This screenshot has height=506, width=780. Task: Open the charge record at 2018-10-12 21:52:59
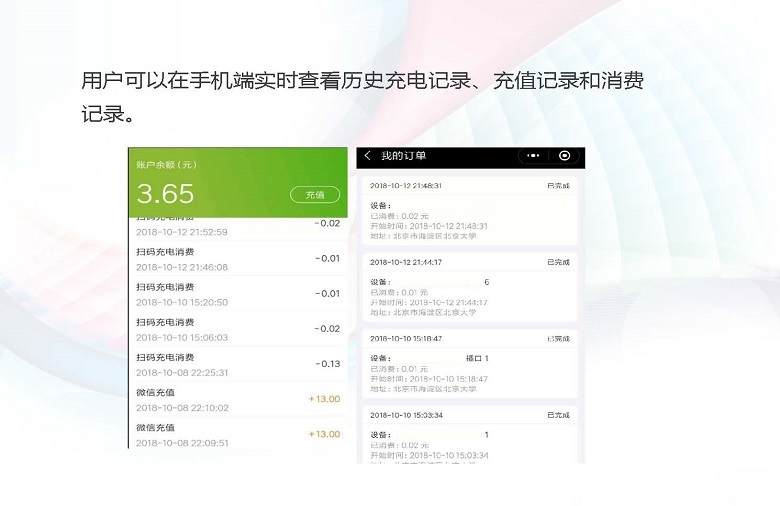238,227
